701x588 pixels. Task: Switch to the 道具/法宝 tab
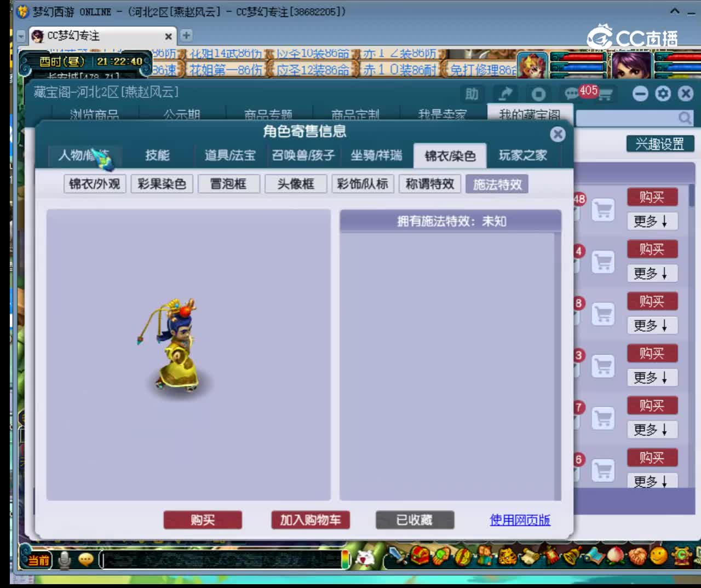[230, 155]
